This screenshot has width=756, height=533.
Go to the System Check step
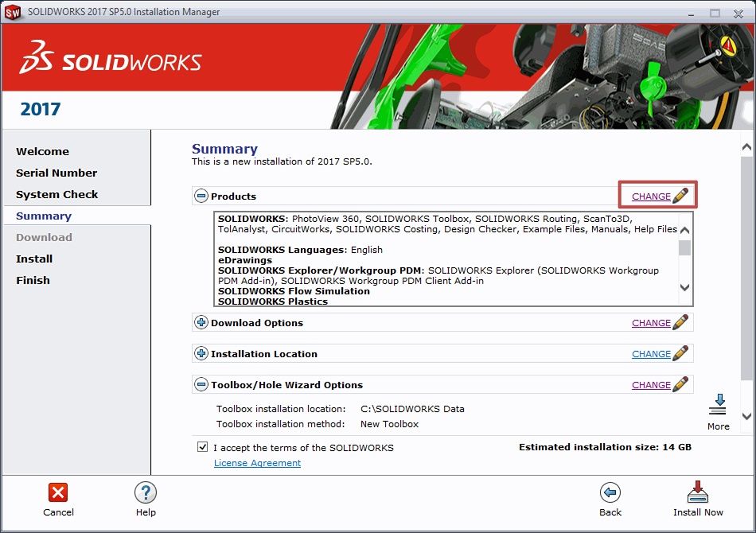pos(57,194)
